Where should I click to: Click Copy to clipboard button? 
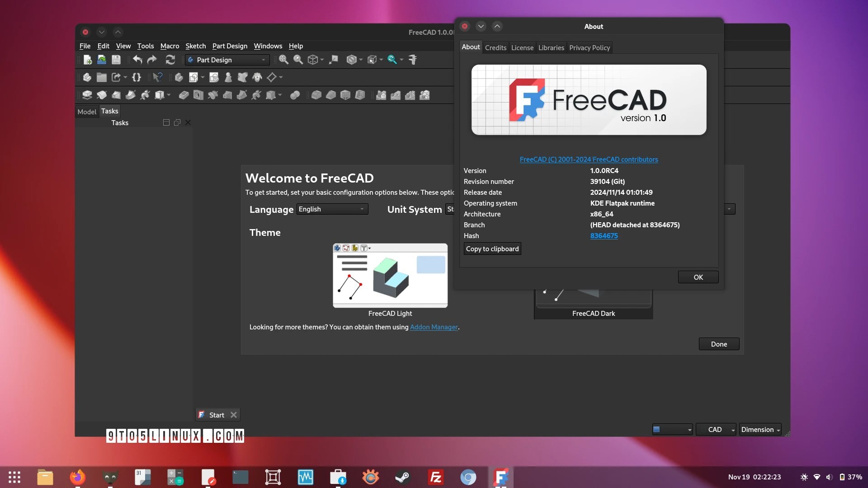click(x=492, y=249)
